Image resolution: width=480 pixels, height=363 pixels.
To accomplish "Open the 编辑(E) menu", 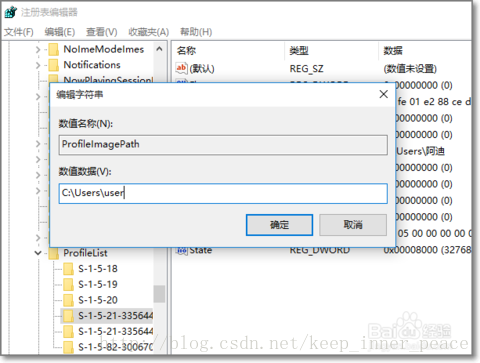I will click(60, 32).
